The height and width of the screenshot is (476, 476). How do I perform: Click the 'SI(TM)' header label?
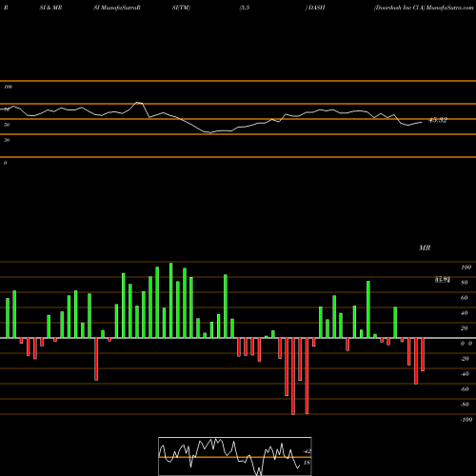[181, 8]
